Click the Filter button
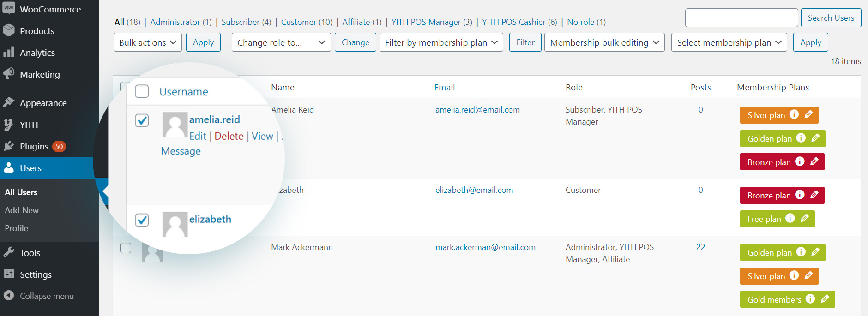This screenshot has width=868, height=316. click(x=525, y=42)
